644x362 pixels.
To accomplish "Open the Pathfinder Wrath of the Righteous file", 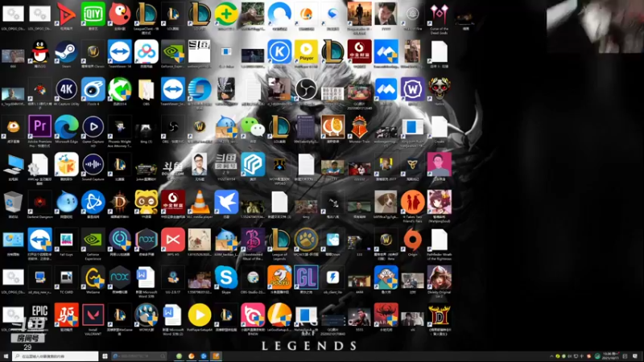I will coord(439,240).
